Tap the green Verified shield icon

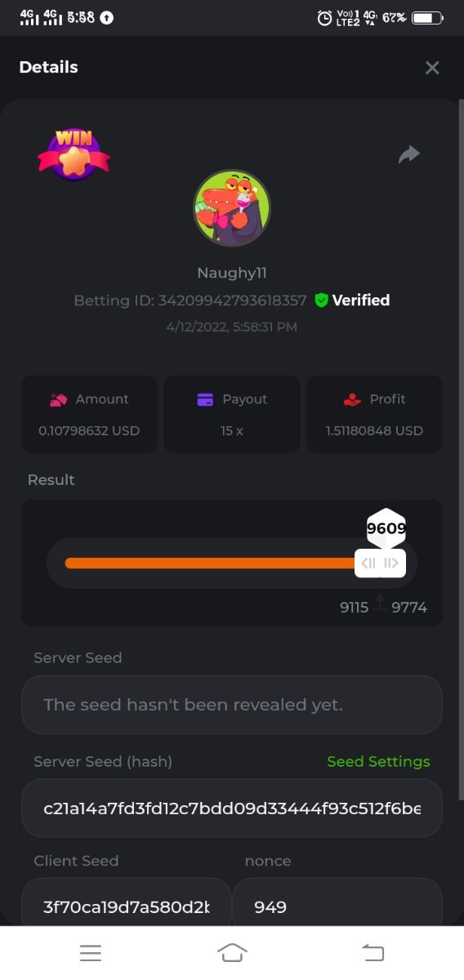(x=321, y=301)
